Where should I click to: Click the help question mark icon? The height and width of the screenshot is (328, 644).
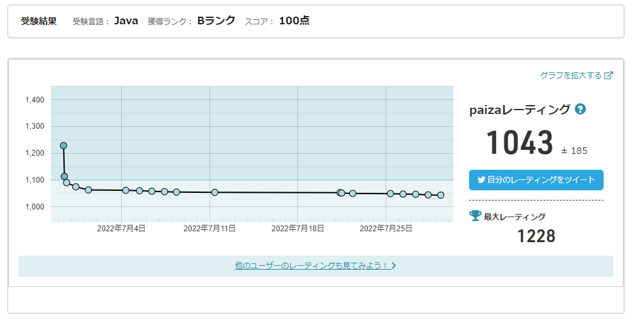point(581,109)
